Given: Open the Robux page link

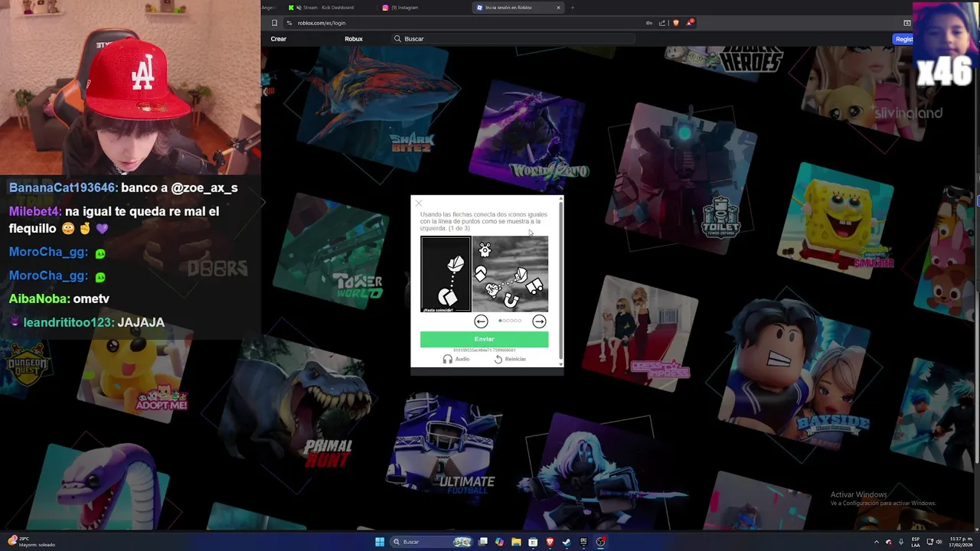Looking at the screenshot, I should (354, 39).
